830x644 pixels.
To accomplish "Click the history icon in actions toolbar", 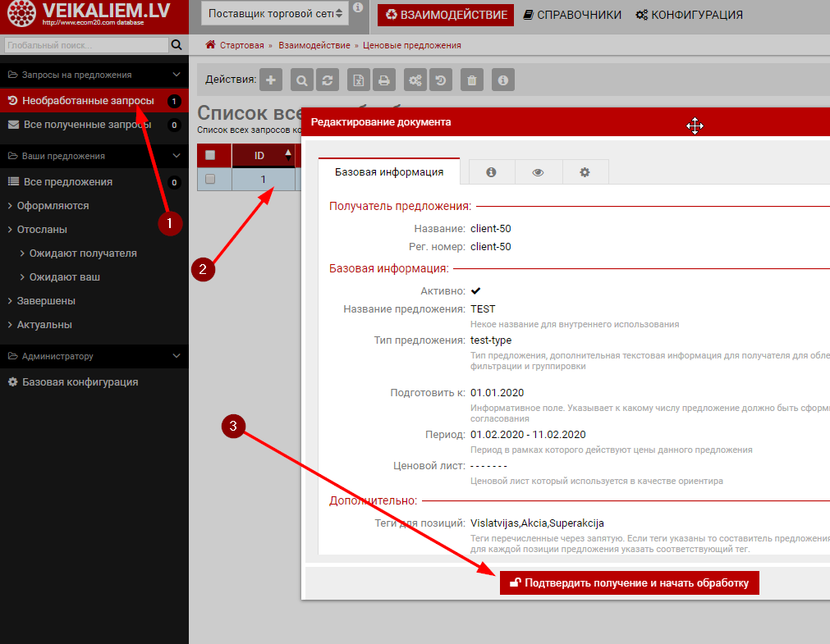I will coord(441,80).
